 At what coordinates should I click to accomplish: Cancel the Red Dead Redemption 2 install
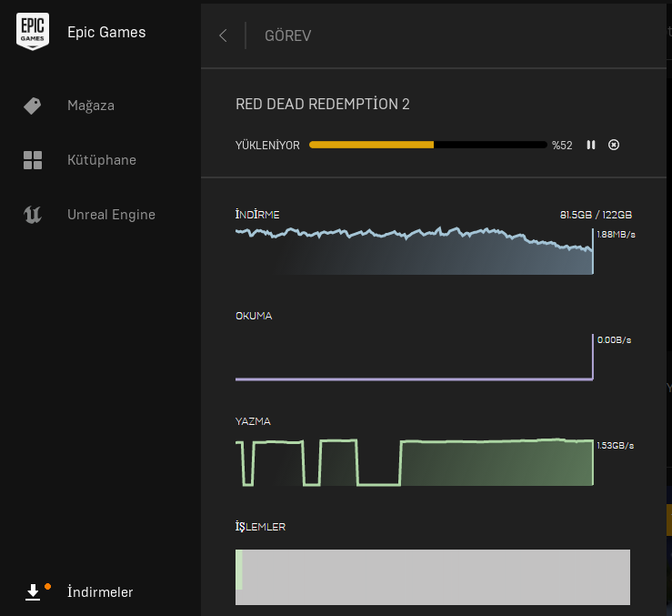coord(614,145)
